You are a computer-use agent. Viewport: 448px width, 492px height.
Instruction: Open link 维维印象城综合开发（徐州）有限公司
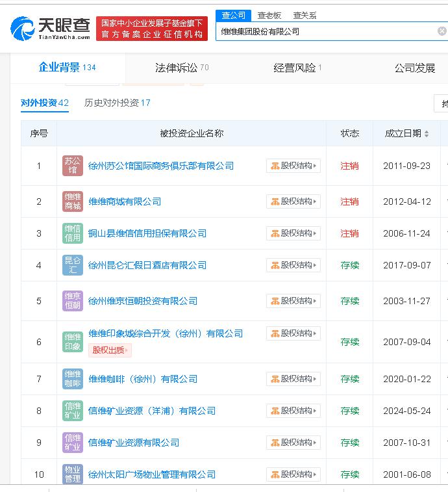(166, 333)
